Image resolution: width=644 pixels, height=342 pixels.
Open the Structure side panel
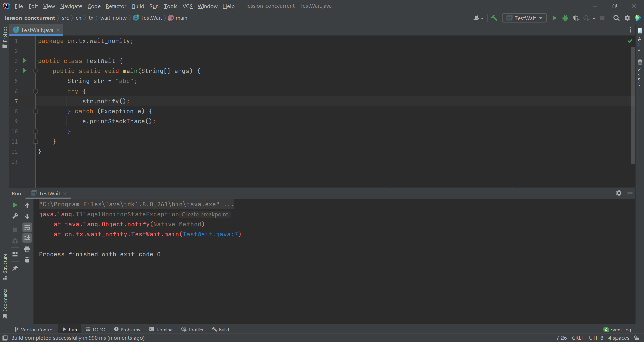click(x=5, y=267)
